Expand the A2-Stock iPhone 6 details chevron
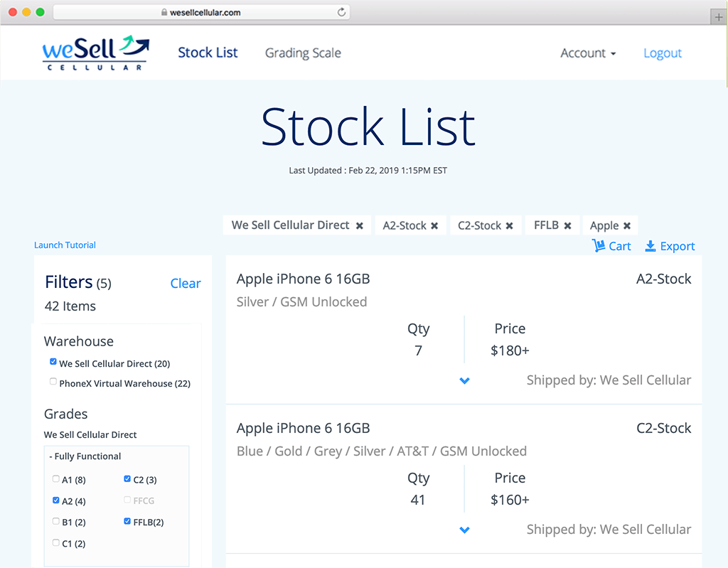This screenshot has width=728, height=568. [464, 381]
